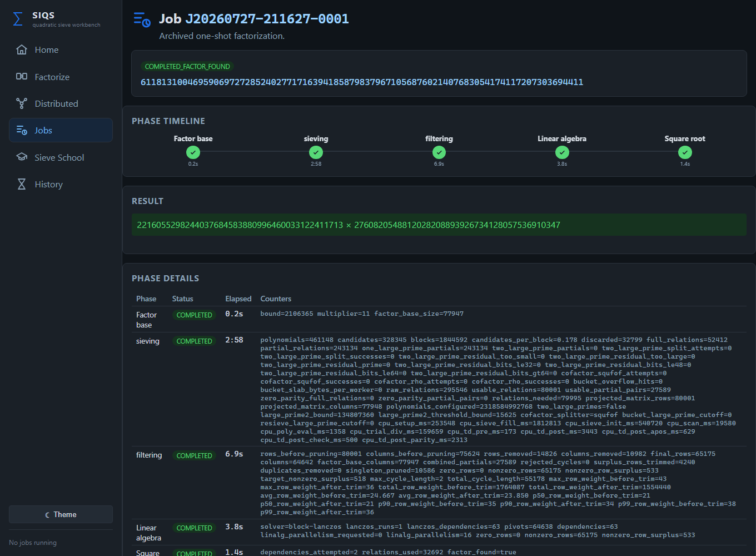Click the 'No jobs running' status text

(x=33, y=543)
